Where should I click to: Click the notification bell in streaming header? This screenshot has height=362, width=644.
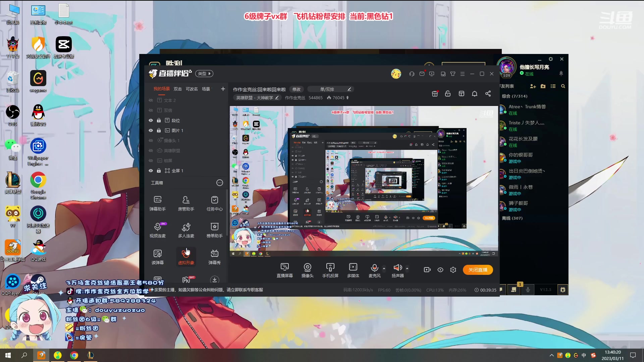pos(475,94)
